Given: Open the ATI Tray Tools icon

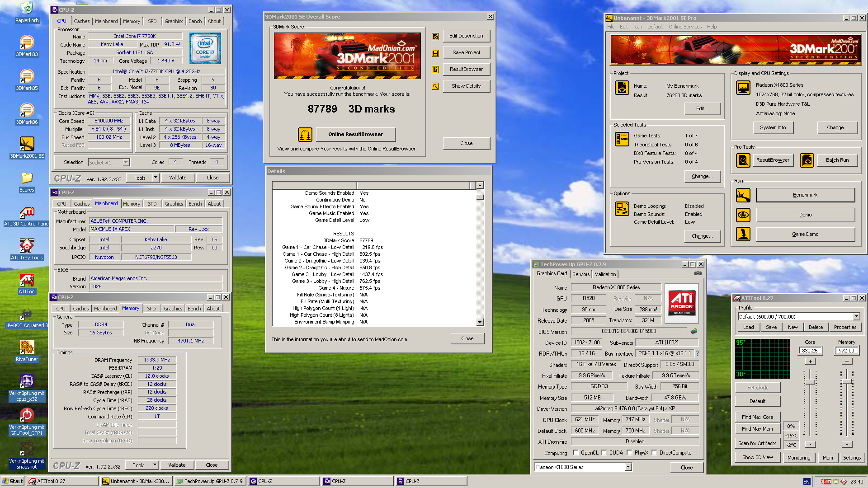Looking at the screenshot, I should (27, 246).
